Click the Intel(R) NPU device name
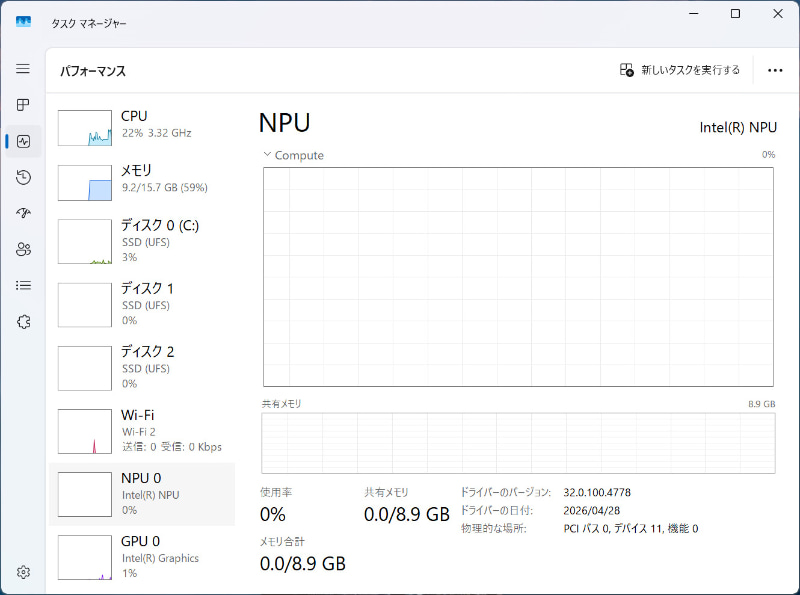Viewport: 800px width, 595px height. click(738, 128)
